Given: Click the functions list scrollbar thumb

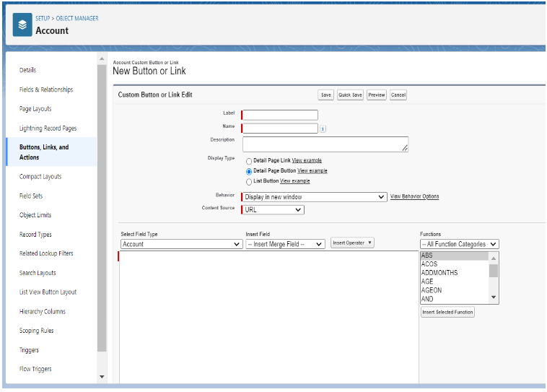Looking at the screenshot, I should [x=494, y=271].
